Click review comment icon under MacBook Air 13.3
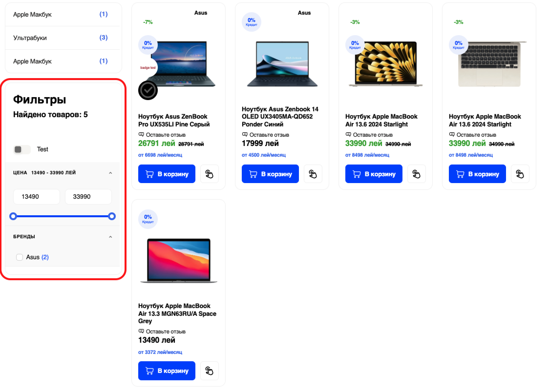 click(x=141, y=331)
